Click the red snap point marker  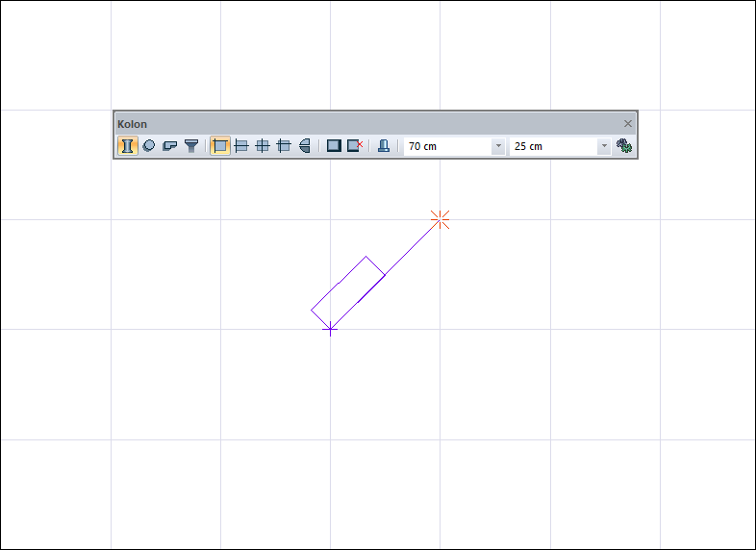440,219
